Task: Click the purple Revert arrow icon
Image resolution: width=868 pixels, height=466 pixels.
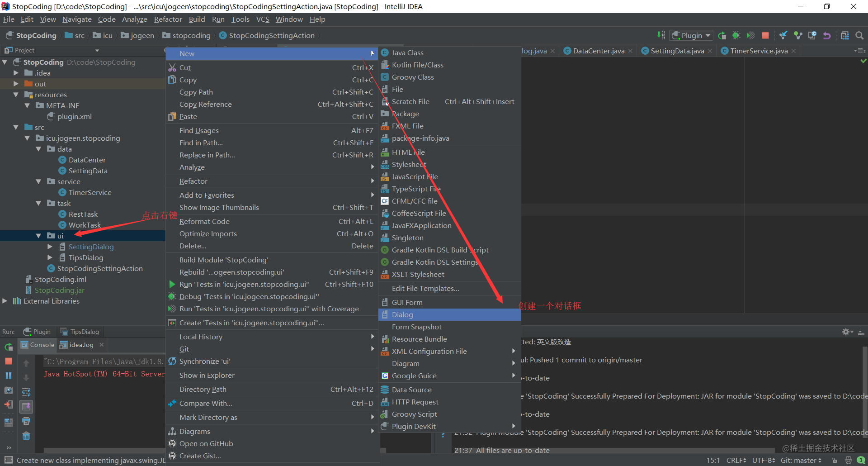Action: pos(827,35)
